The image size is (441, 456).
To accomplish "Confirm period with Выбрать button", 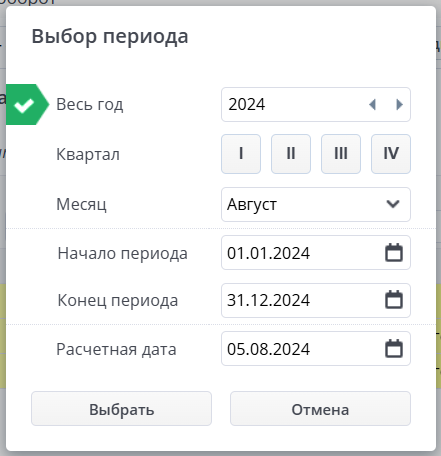I will click(121, 408).
